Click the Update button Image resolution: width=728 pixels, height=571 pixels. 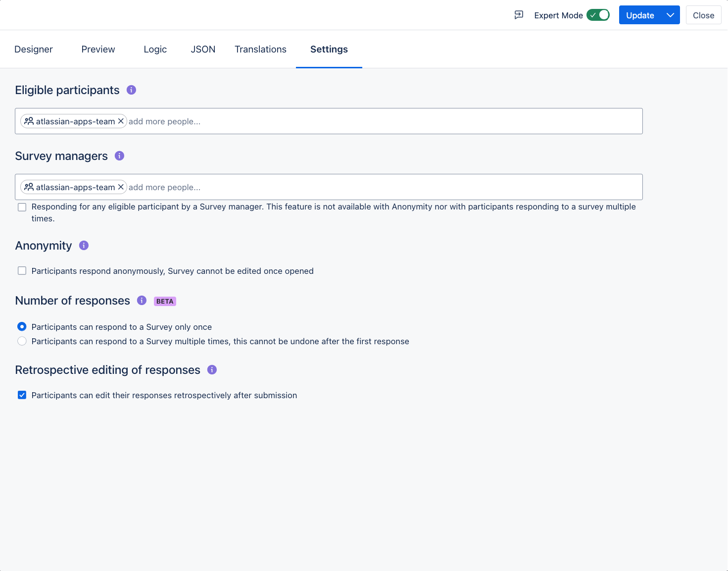[x=640, y=15]
